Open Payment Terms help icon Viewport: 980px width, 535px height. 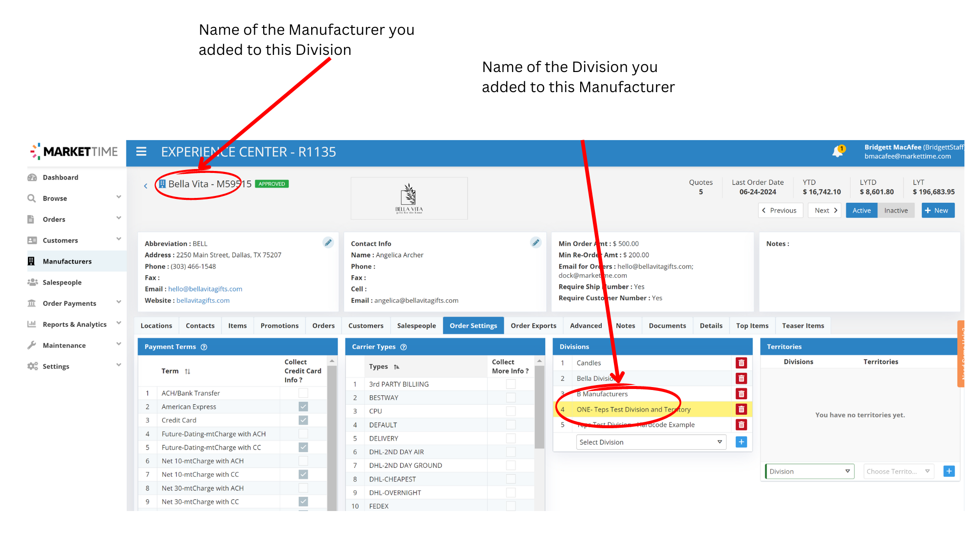204,347
